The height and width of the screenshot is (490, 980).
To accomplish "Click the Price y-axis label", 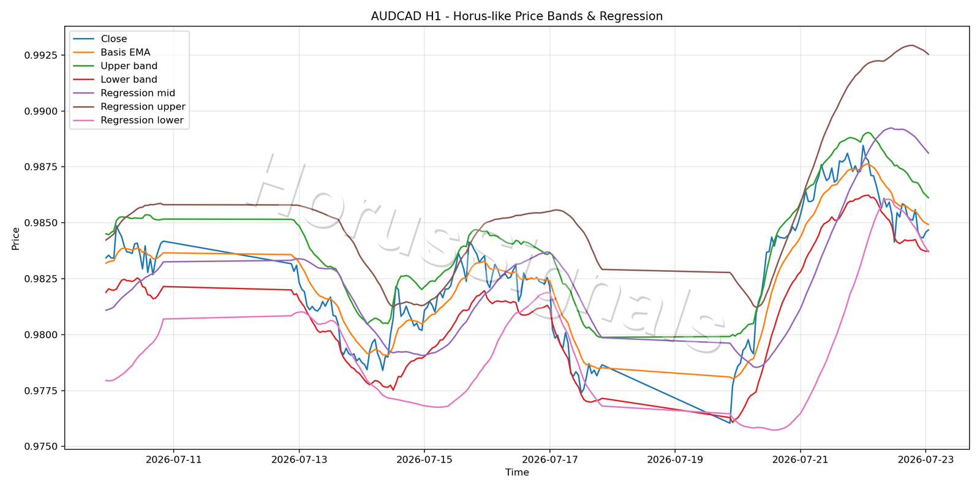I will (15, 239).
